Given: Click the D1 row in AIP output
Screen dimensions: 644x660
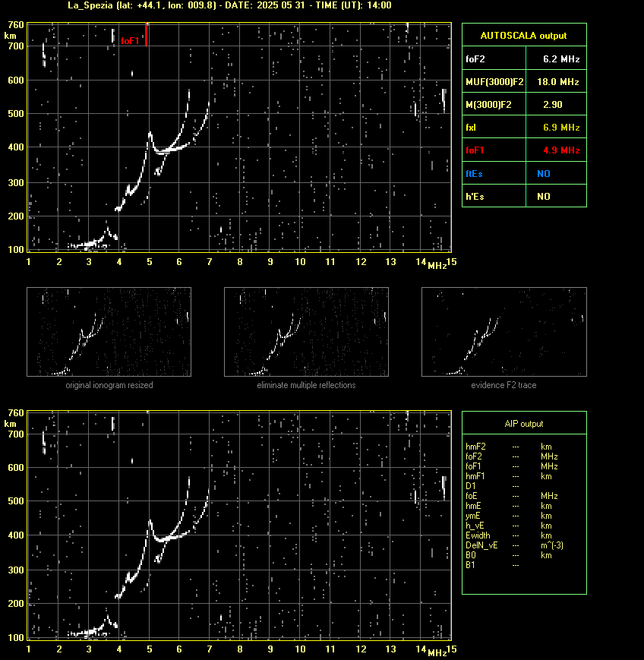Looking at the screenshot, I should coord(492,486).
